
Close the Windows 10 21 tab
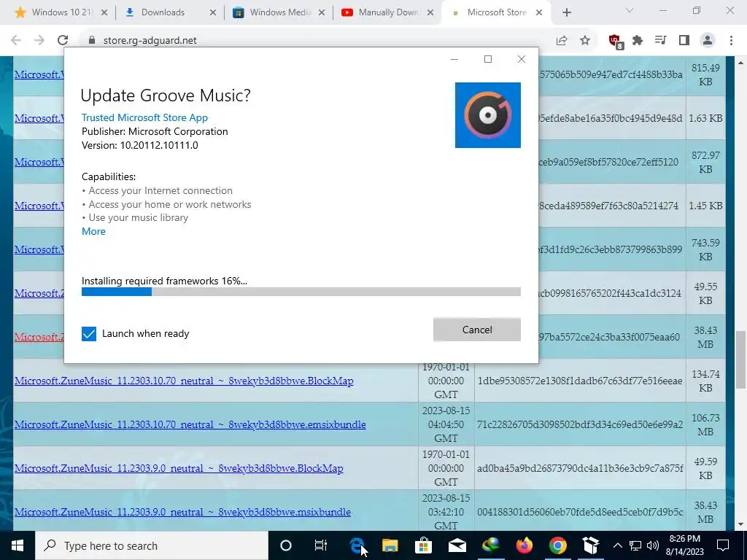[104, 13]
